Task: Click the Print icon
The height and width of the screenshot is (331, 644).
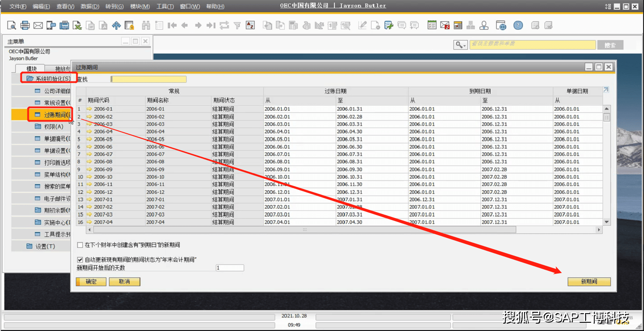Action: click(x=25, y=25)
